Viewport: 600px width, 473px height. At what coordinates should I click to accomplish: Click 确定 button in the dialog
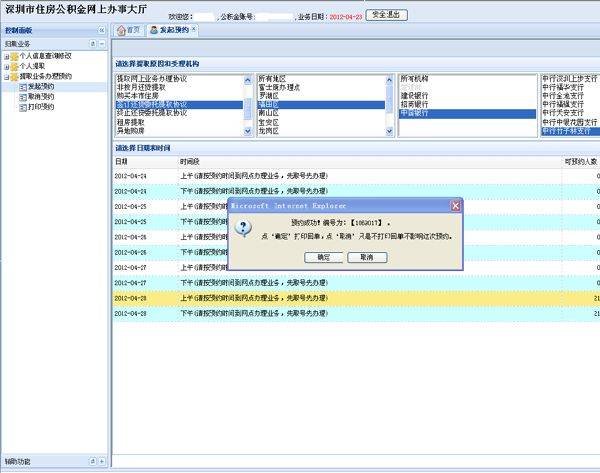click(x=324, y=257)
